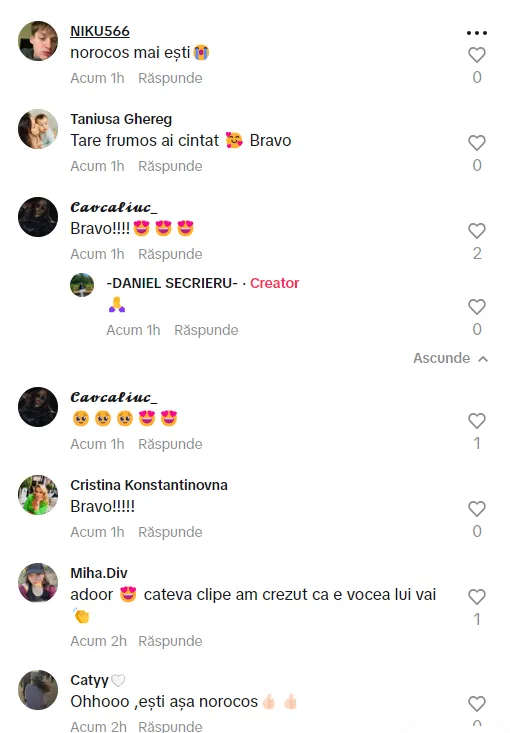The height and width of the screenshot is (733, 510).
Task: Like Cavcaliuc_'s Bravo!!!! comment
Action: [x=477, y=230]
